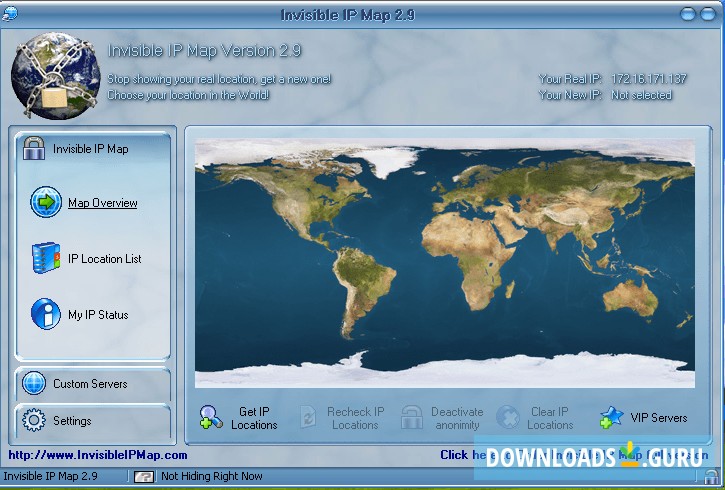Click the real IP value 172.16.171.137
Screen dimensions: 725x490
click(649, 79)
